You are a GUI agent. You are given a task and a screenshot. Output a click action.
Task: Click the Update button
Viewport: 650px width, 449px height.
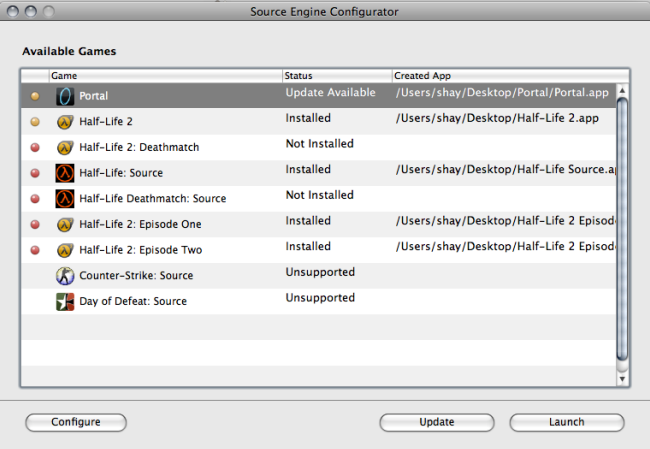pos(437,422)
